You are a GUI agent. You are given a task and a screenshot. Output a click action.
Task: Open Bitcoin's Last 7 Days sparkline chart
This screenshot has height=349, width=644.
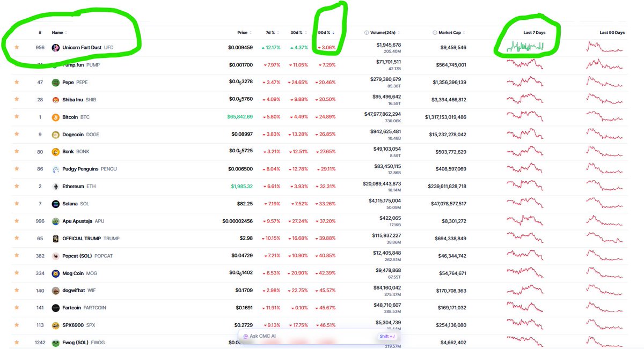526,117
